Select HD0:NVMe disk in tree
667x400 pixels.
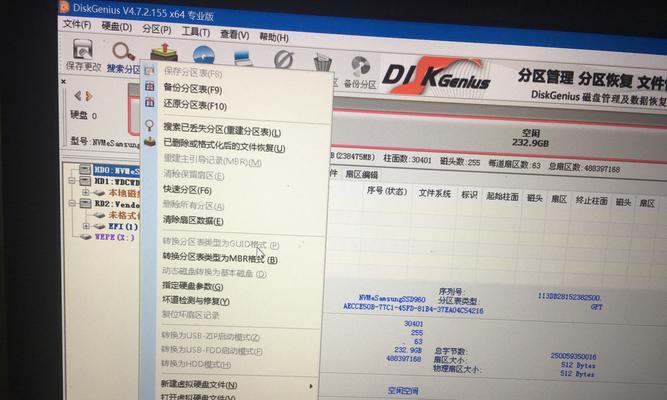click(116, 171)
